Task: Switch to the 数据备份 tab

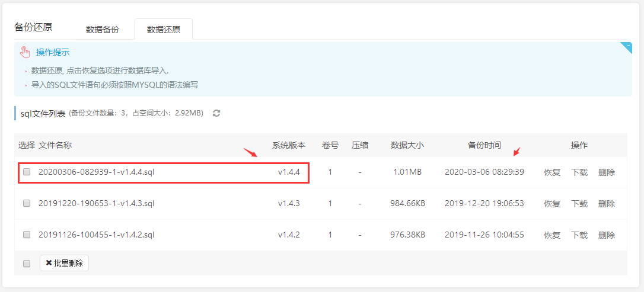Action: click(x=103, y=30)
